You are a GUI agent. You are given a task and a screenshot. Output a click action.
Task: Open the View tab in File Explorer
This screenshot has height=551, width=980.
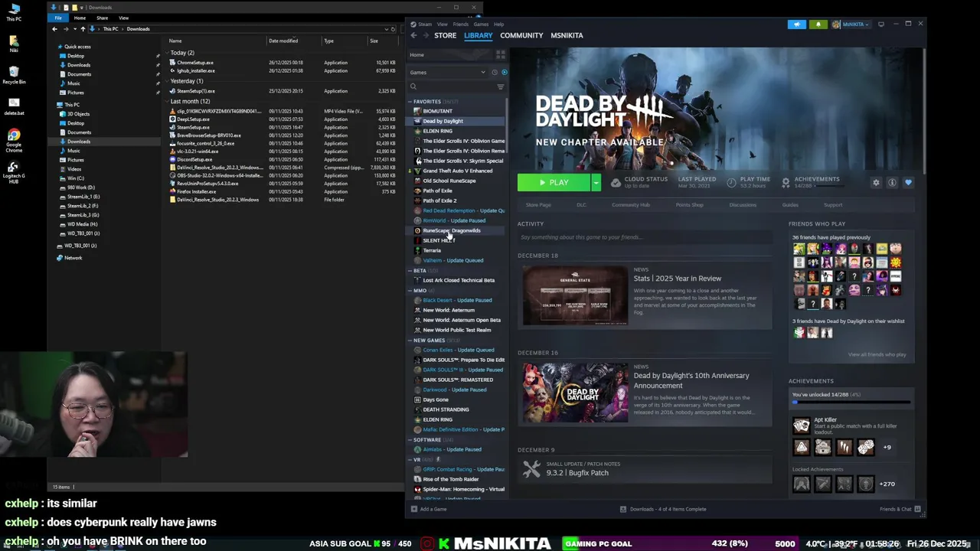[x=123, y=18]
